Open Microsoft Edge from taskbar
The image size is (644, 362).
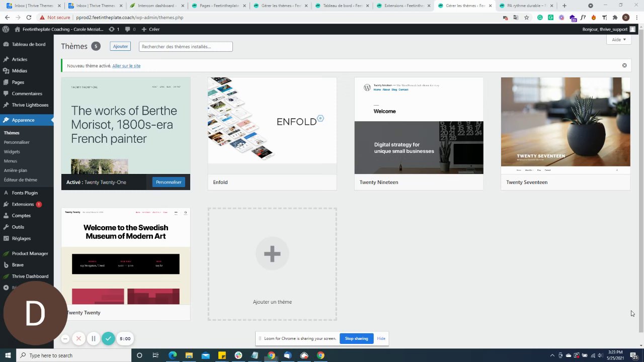(x=173, y=355)
